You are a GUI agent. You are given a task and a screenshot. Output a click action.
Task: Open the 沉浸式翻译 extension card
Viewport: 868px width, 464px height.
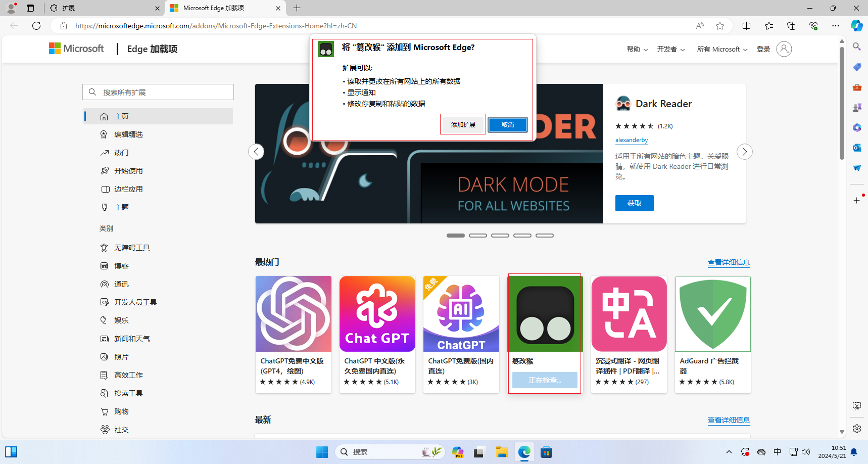coord(629,334)
